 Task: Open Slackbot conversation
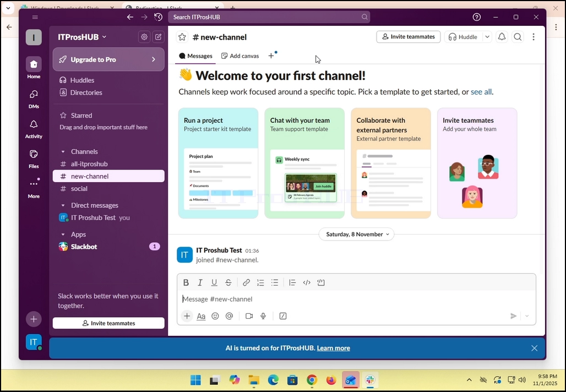tap(108, 247)
